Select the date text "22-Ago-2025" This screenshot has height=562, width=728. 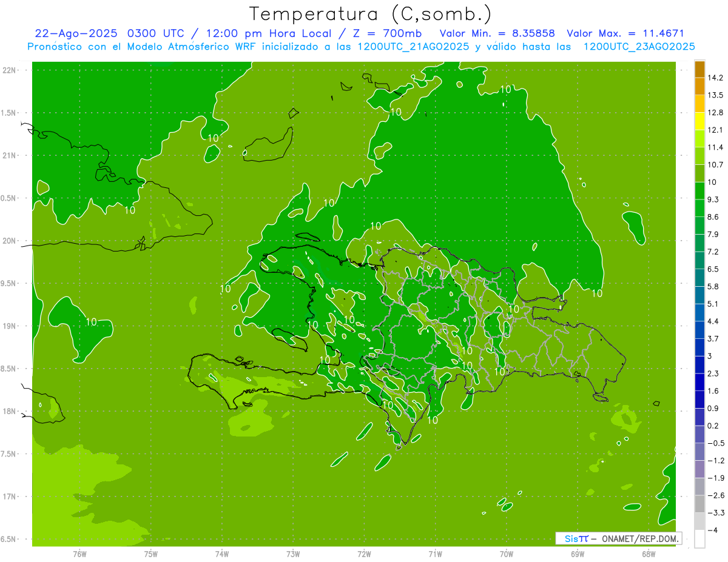(76, 33)
